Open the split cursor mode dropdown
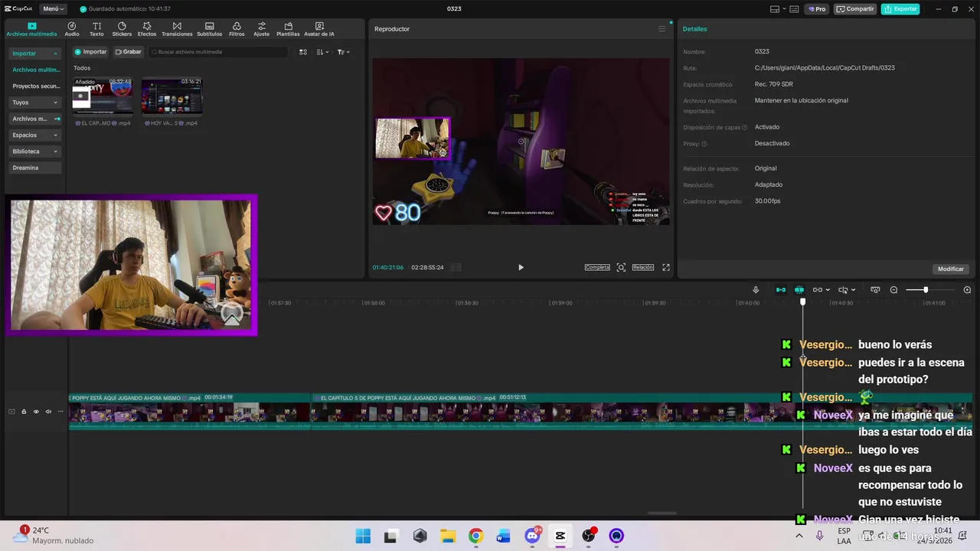This screenshot has height=551, width=980. pos(853,290)
